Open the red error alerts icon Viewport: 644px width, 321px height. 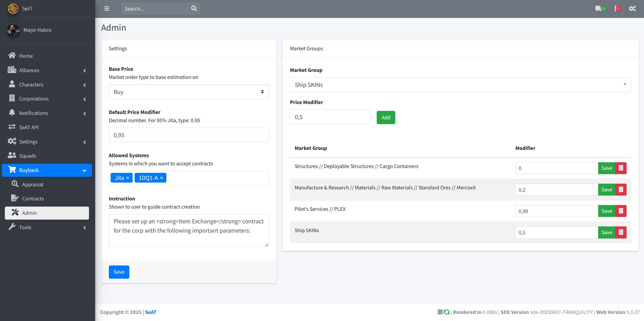point(617,9)
